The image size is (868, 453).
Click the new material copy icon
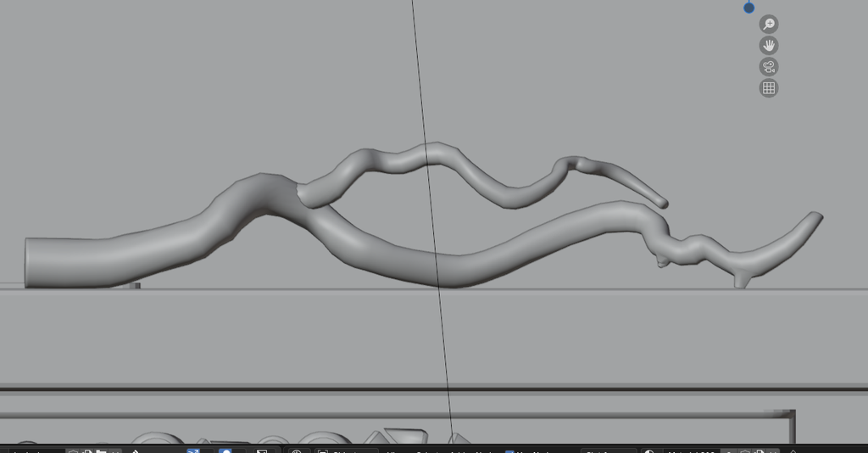[x=761, y=450]
